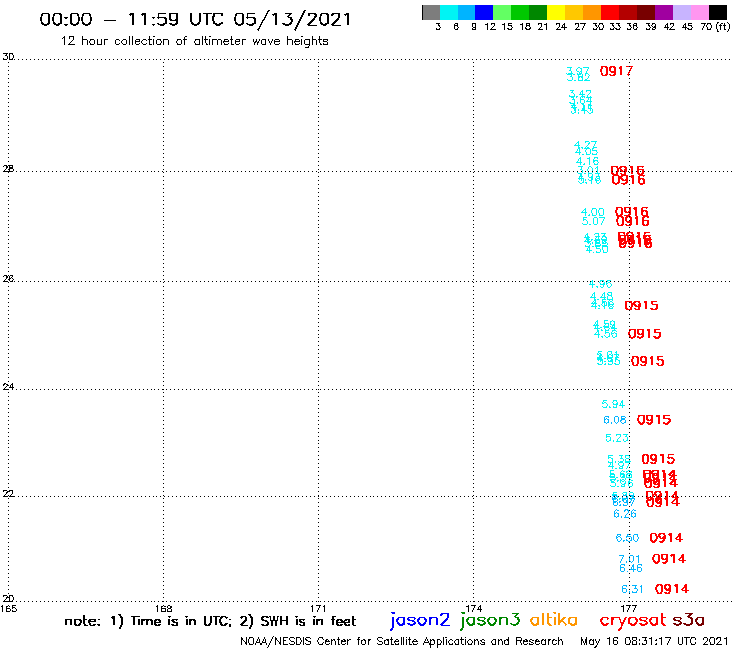Click the 168 longitude axis label

[164, 608]
